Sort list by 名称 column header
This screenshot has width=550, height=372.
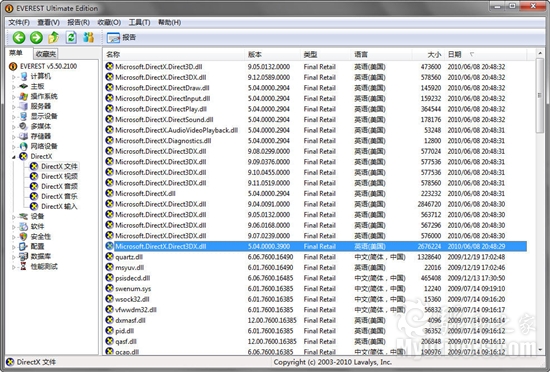point(174,54)
